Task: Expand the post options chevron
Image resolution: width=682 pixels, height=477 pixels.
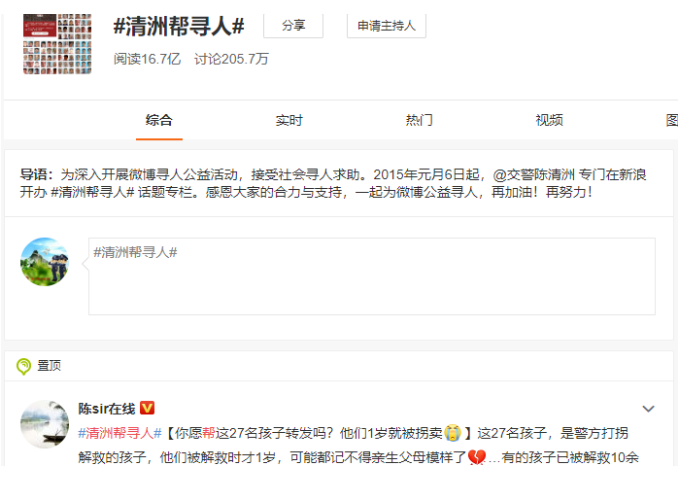Action: (648, 409)
